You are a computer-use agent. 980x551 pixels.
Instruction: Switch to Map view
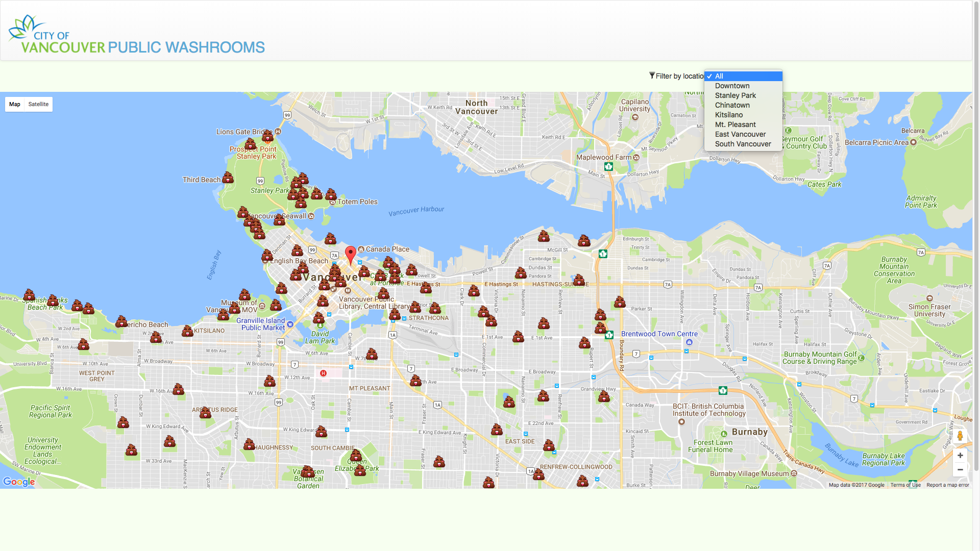point(15,104)
